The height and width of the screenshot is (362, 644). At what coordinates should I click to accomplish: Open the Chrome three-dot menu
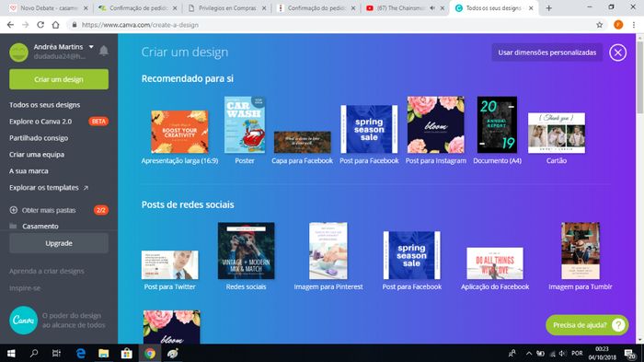[x=634, y=25]
